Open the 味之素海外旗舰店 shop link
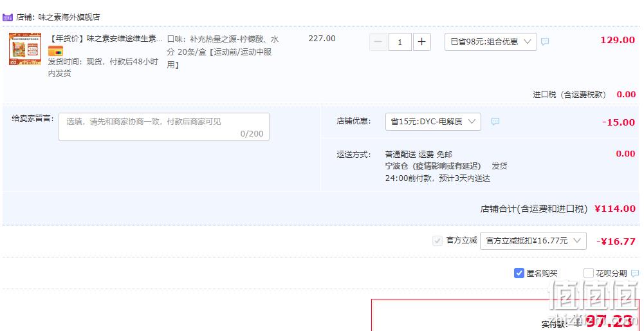The image size is (644, 331). point(69,17)
